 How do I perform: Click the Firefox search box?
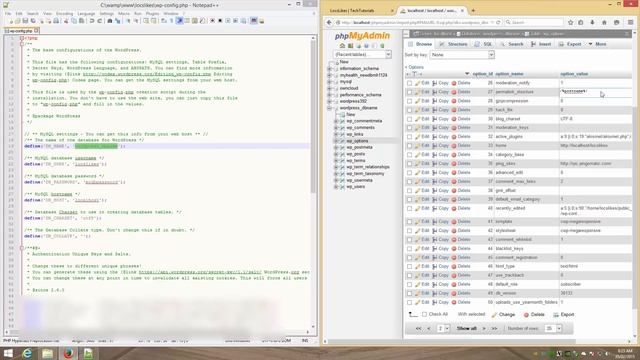534,22
